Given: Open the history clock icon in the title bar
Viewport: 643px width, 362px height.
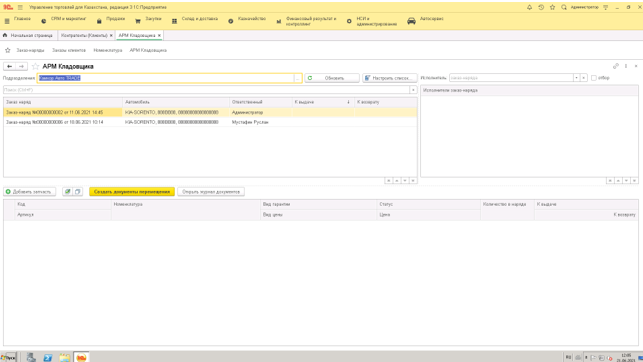Looking at the screenshot, I should [x=541, y=7].
